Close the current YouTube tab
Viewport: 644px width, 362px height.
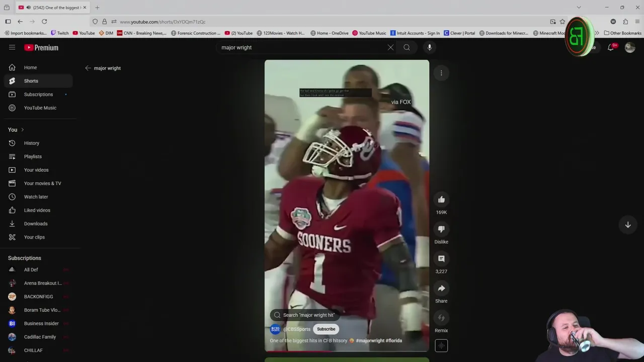click(x=85, y=8)
